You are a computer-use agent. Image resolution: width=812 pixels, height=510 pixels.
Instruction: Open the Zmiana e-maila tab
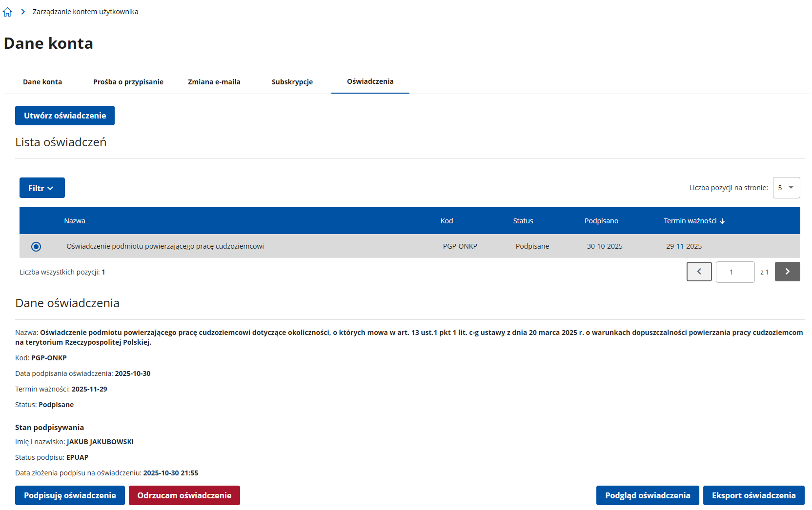point(214,82)
